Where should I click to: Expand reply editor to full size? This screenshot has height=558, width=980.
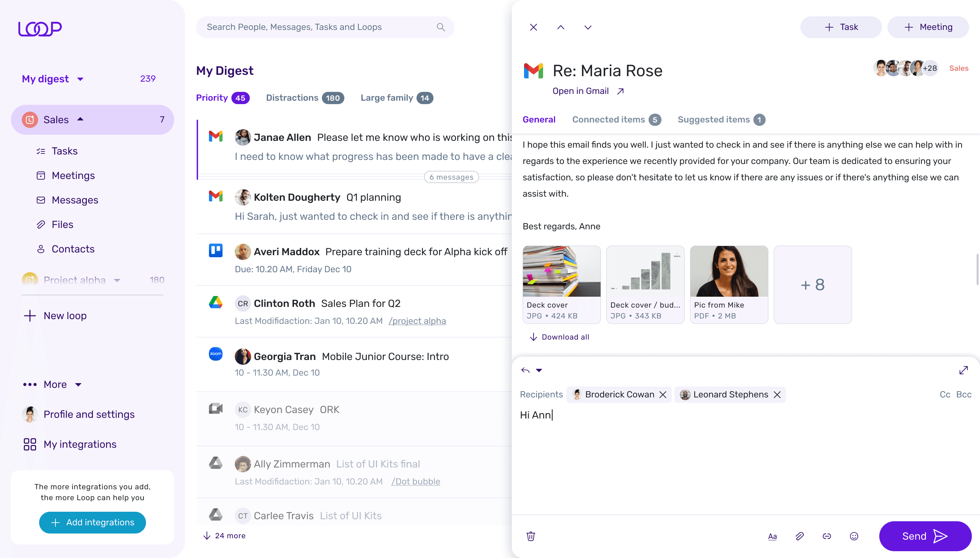[x=964, y=370]
